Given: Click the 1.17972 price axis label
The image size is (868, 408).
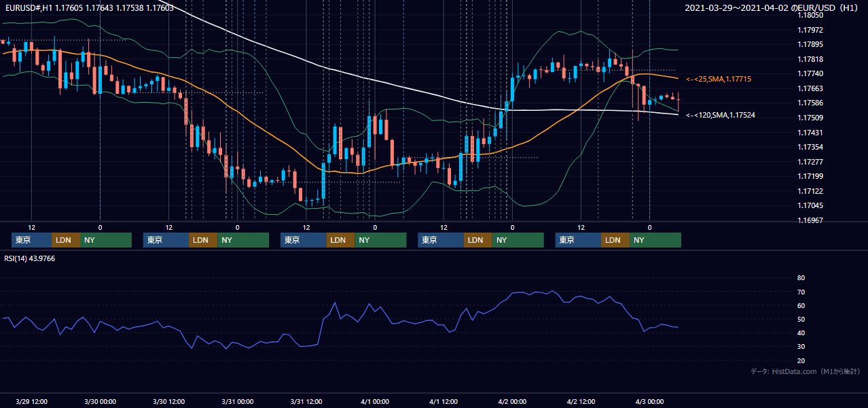Looking at the screenshot, I should [x=810, y=30].
